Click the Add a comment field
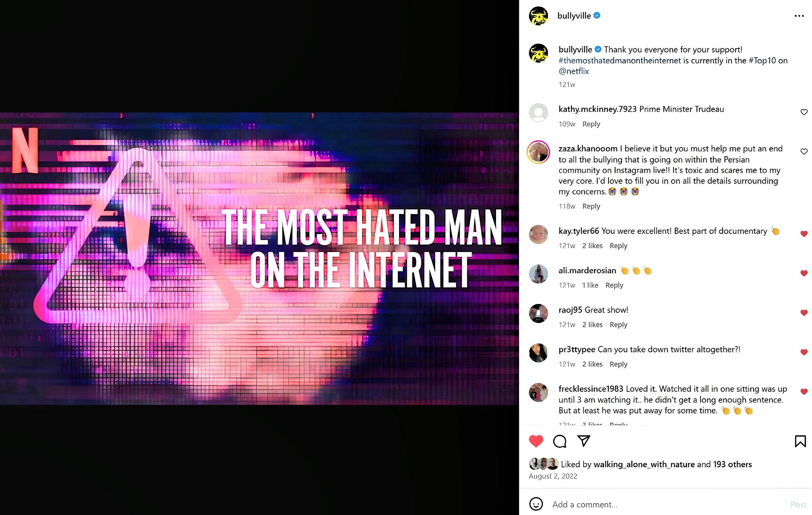Screen dimensions: 812x515 pyautogui.click(x=668, y=505)
